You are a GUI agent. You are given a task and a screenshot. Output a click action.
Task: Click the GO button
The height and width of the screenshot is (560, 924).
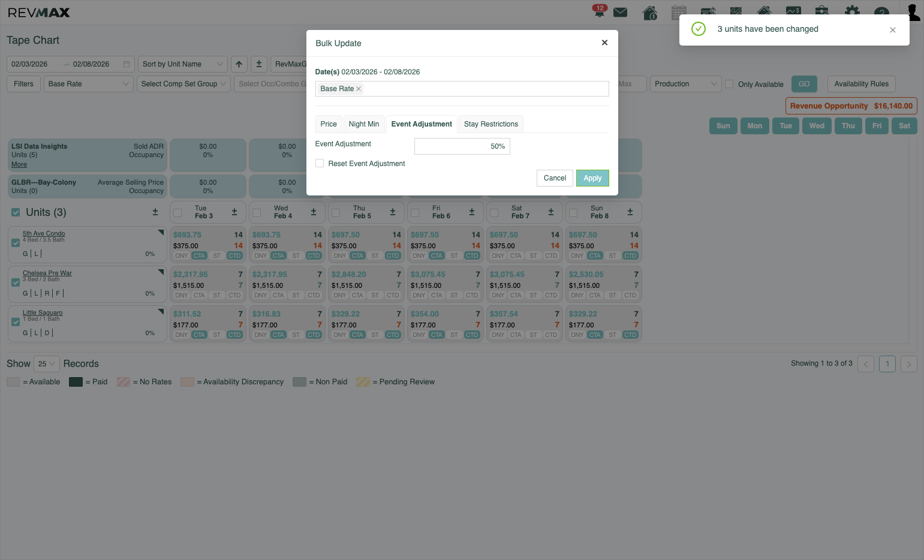coord(804,84)
